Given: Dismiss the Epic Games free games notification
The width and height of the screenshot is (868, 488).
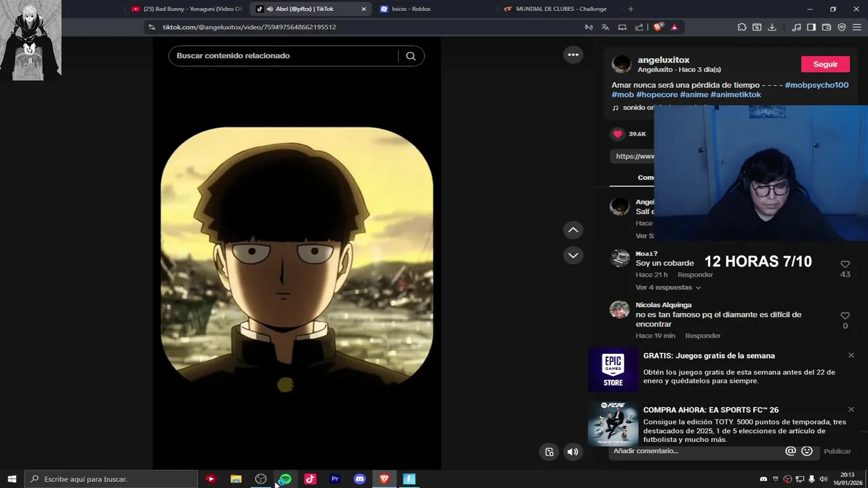Looking at the screenshot, I should coord(851,355).
